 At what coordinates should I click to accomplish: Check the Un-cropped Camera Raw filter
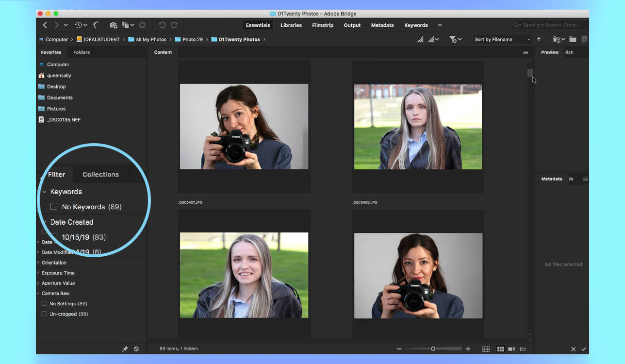(x=43, y=314)
